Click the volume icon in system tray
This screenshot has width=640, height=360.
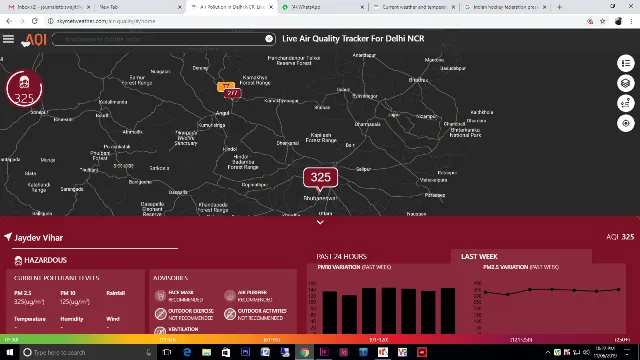coord(587,352)
